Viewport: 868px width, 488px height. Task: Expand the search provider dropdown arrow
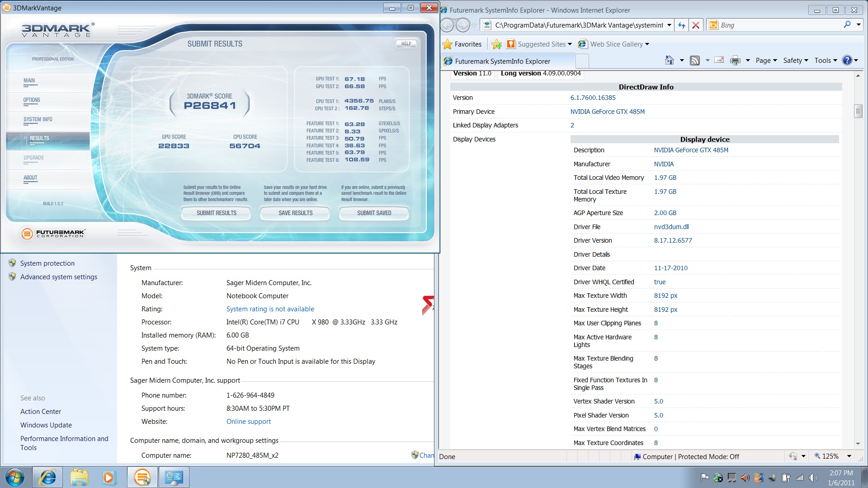tap(859, 25)
